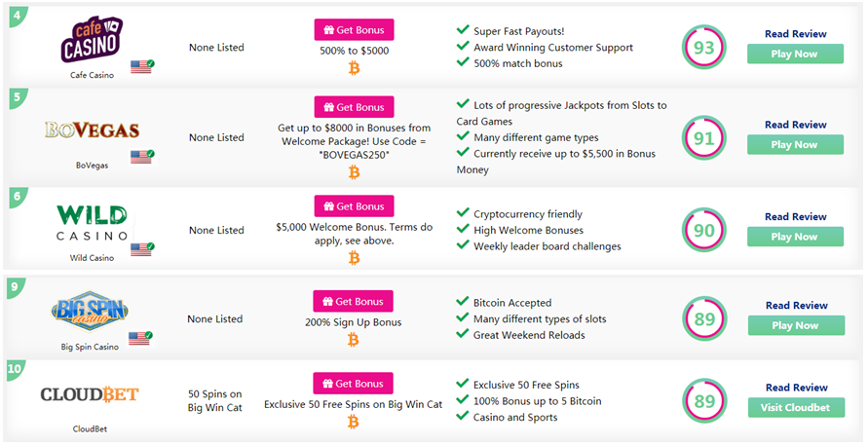Play Now at BoVegas

point(796,144)
